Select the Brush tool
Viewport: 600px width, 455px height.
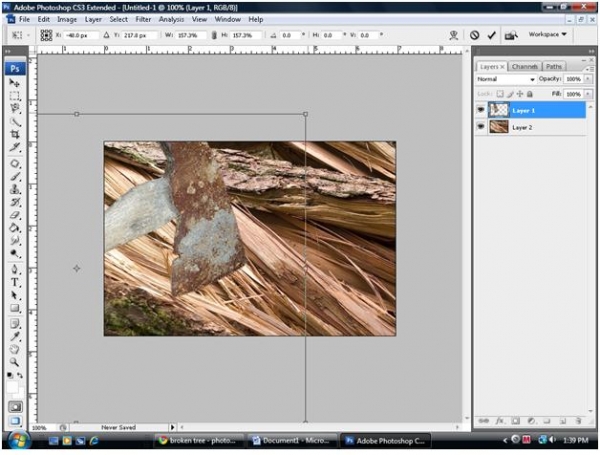coord(15,176)
